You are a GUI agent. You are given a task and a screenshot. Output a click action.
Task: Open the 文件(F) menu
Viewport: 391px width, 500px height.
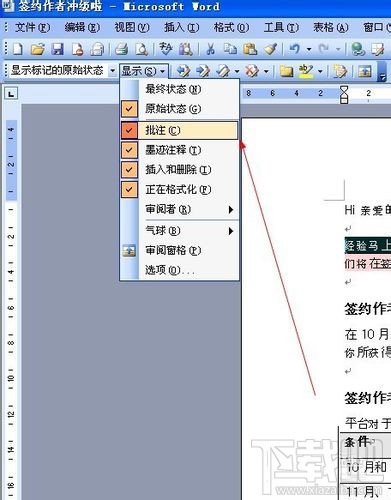32,27
